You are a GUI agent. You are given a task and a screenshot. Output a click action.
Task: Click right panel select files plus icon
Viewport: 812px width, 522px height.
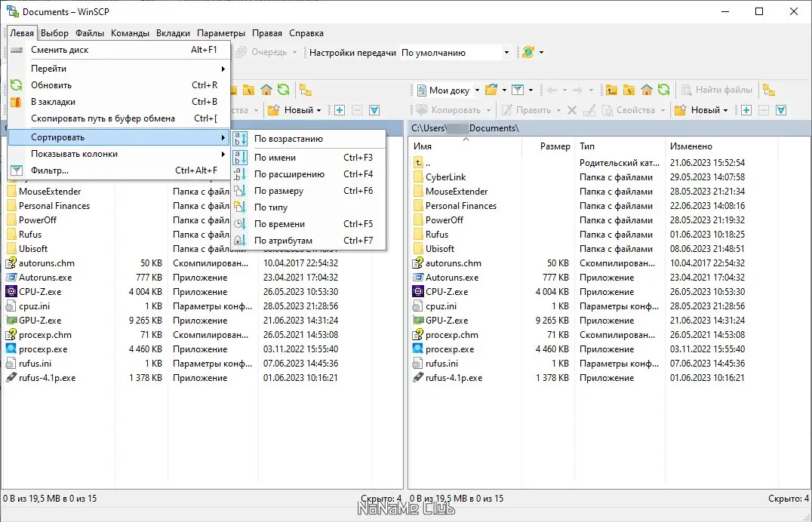coord(746,110)
